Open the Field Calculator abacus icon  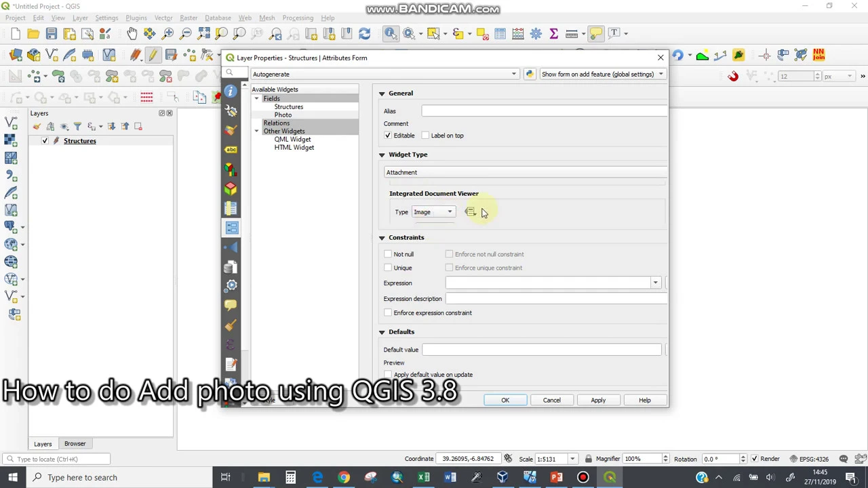(518, 33)
